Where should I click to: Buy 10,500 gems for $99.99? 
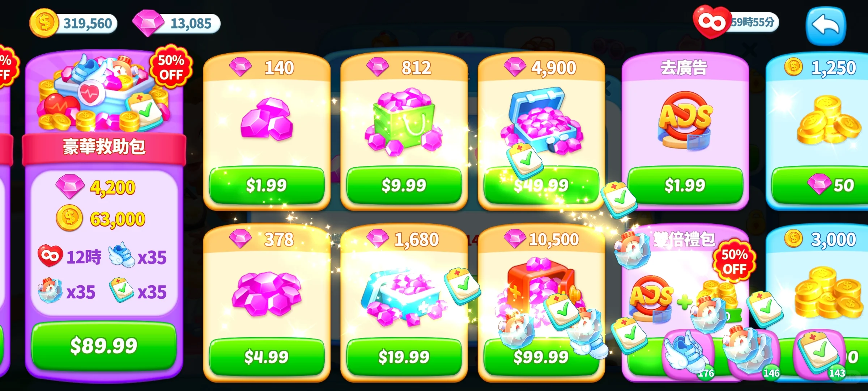click(x=541, y=357)
